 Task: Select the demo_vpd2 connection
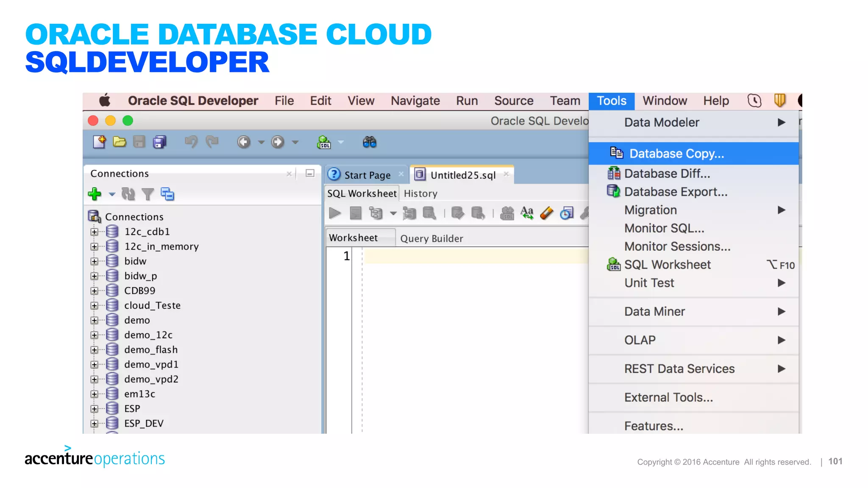(x=151, y=379)
